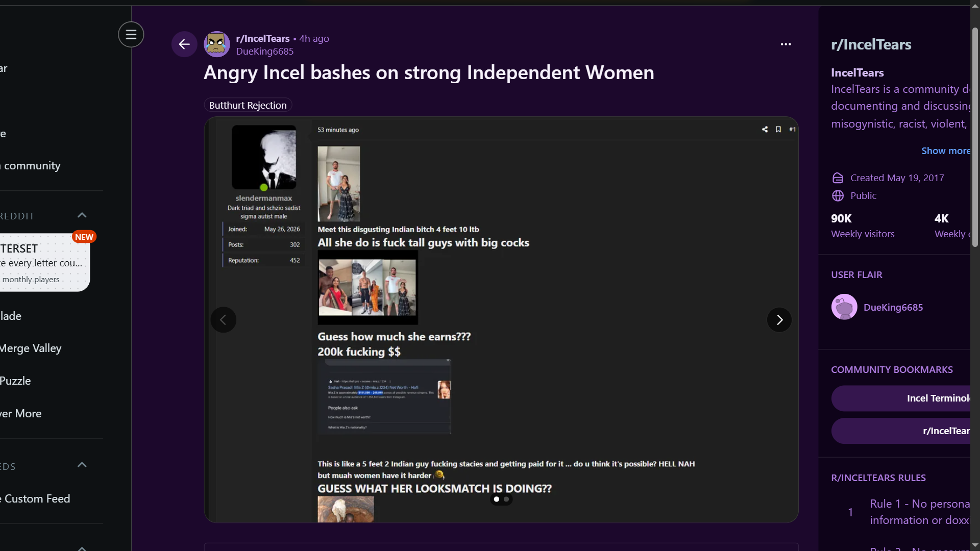Screen dimensions: 980x551
Task: Click the share icon in the forum screenshot
Action: (x=765, y=130)
